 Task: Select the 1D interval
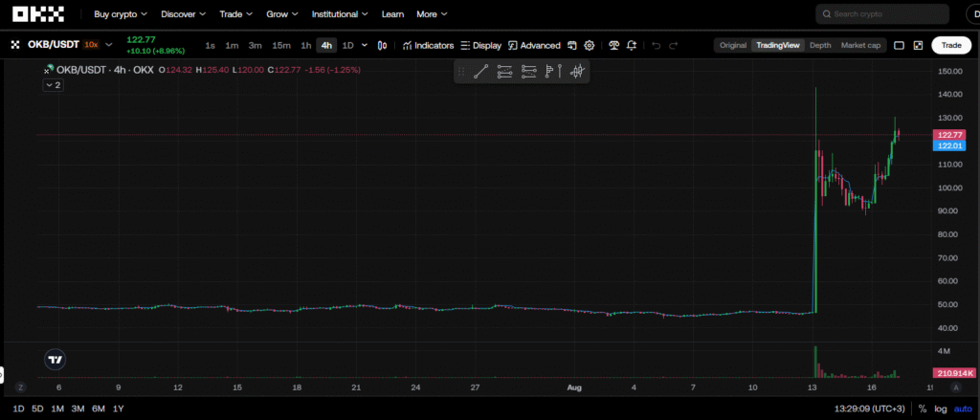click(348, 45)
